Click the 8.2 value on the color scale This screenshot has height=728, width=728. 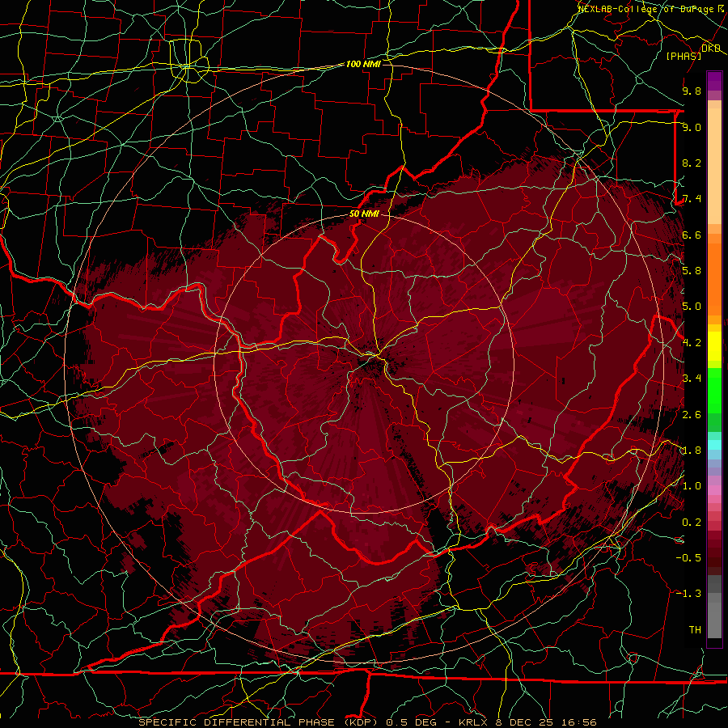click(x=692, y=163)
